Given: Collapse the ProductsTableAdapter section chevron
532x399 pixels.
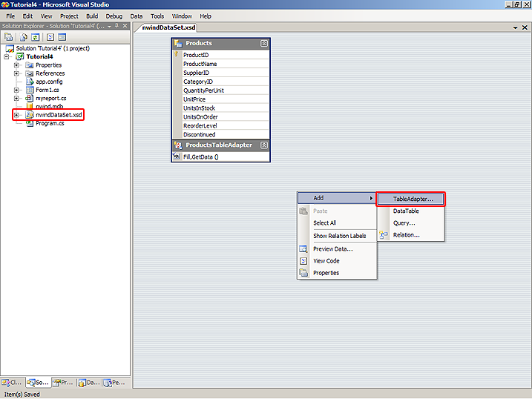Looking at the screenshot, I should [x=263, y=145].
